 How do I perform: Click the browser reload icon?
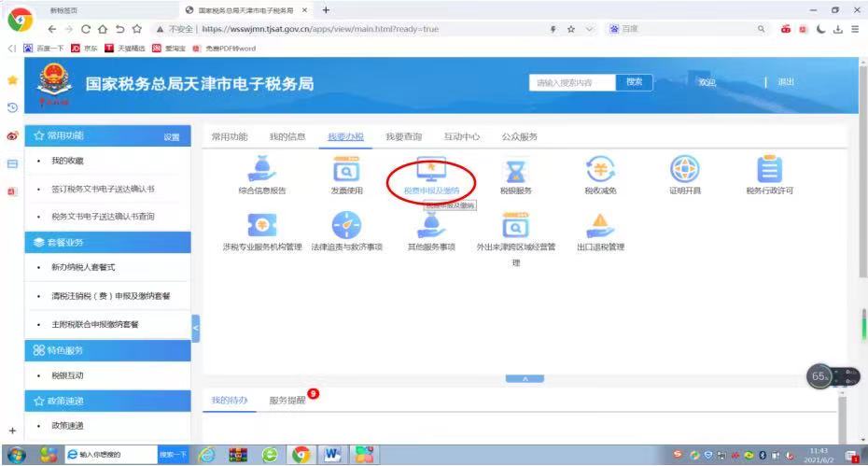[x=86, y=29]
